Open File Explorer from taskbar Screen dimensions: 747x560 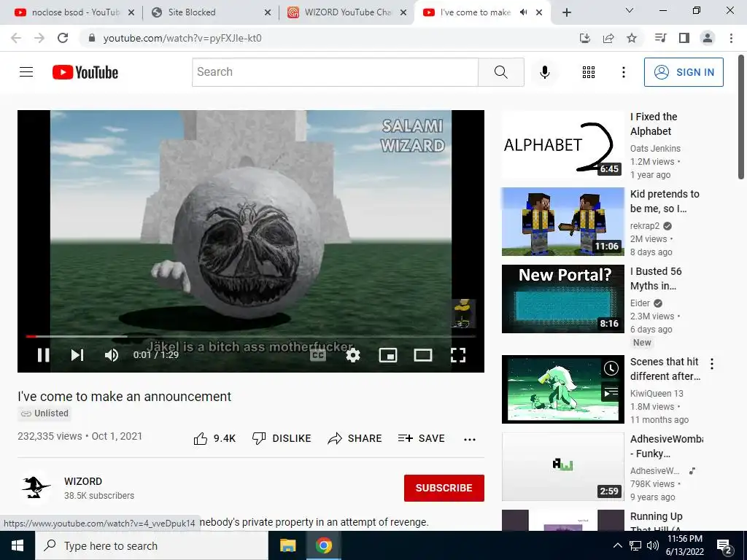287,545
